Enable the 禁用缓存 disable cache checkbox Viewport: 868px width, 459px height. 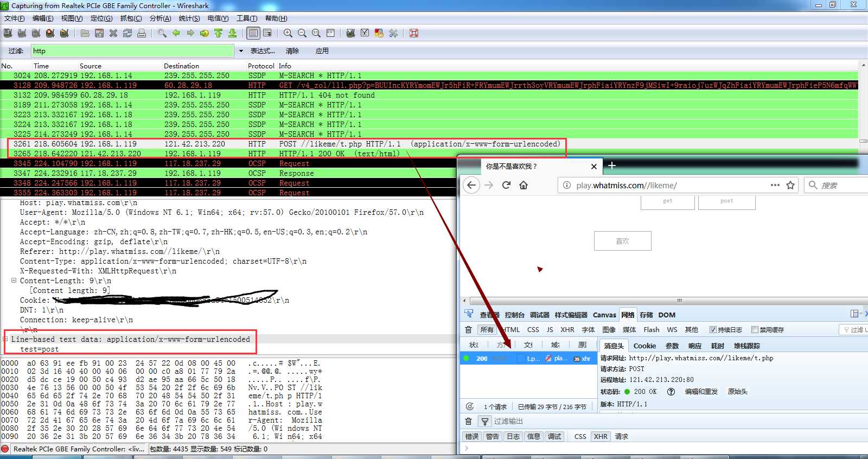tap(755, 329)
